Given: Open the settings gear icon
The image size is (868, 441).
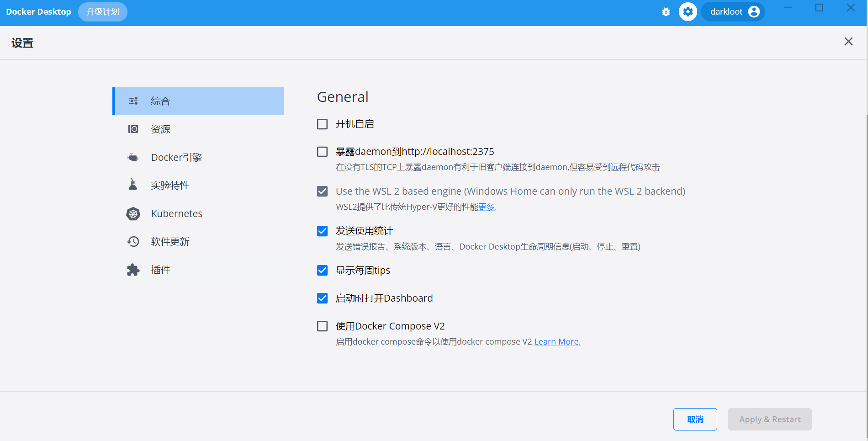Looking at the screenshot, I should pyautogui.click(x=688, y=12).
